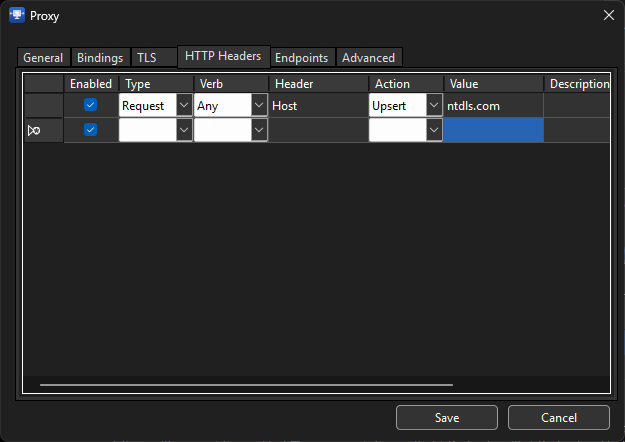
Task: Open the Bindings tab
Action: 100,58
